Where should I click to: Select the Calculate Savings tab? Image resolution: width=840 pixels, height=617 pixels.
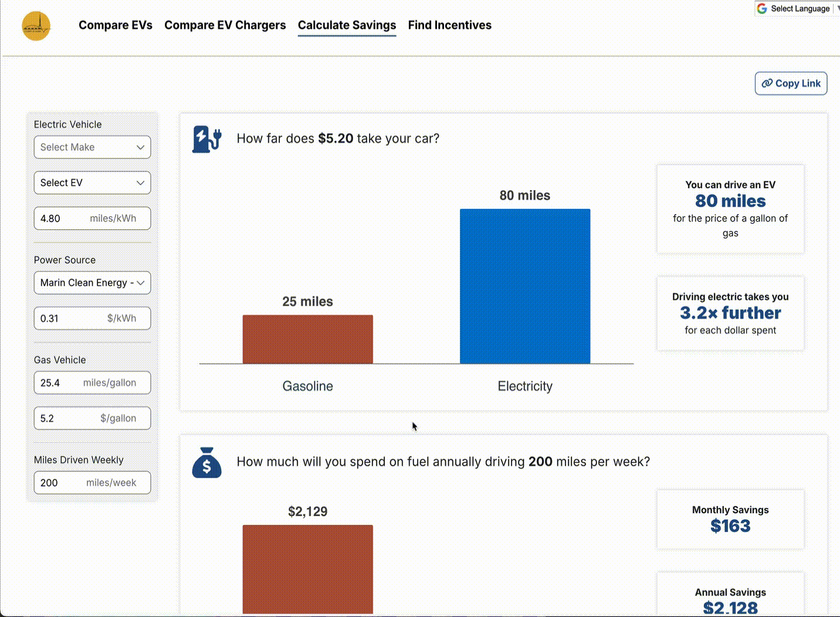pyautogui.click(x=347, y=25)
